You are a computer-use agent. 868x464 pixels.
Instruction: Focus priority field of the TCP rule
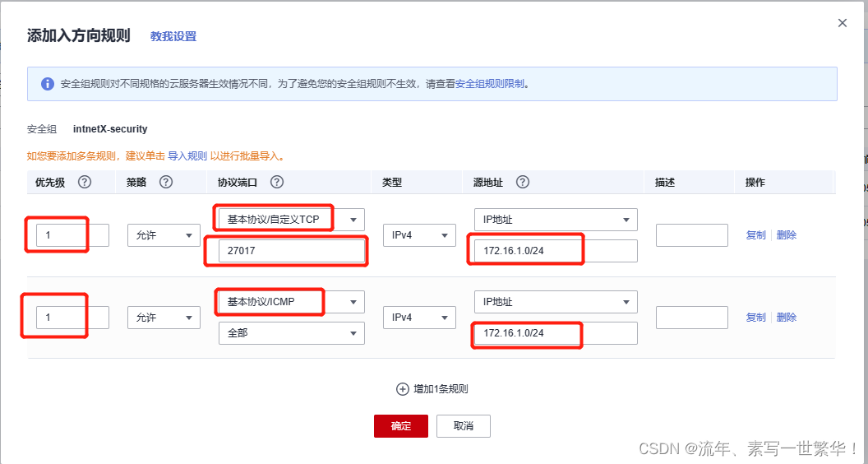(72, 235)
